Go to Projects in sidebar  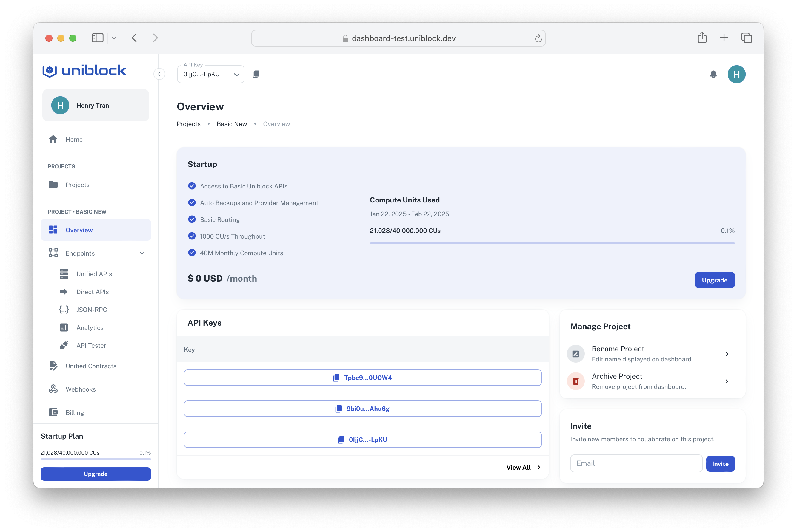tap(77, 185)
